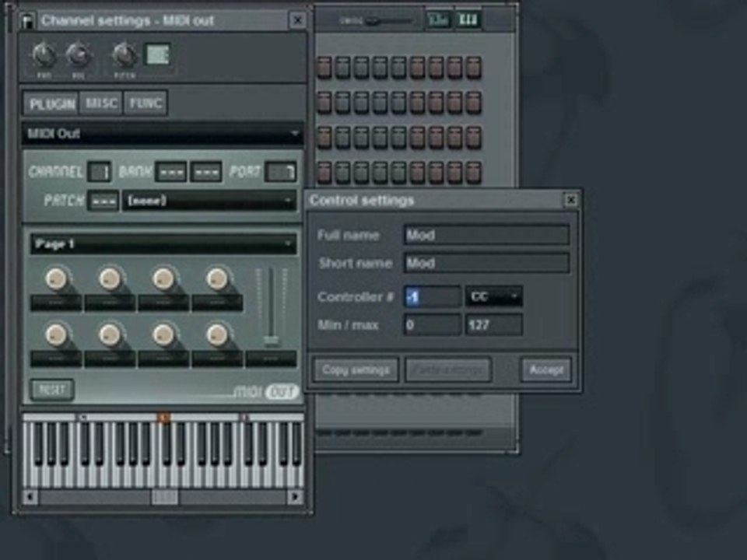Click the vertical fader handle on Page 1
Viewport: 747px width, 560px height.
(271, 341)
